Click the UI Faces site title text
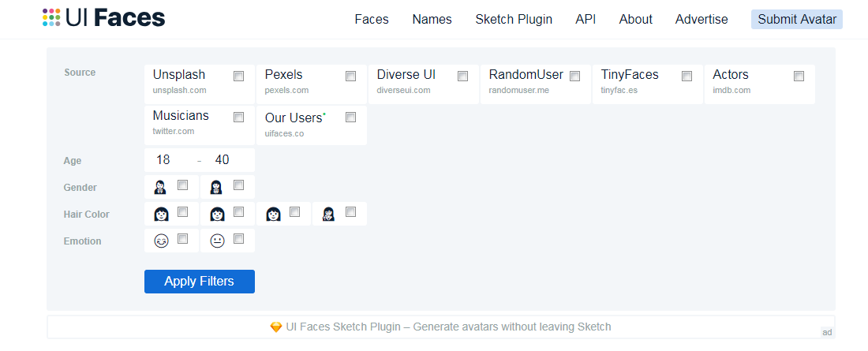868x351 pixels. click(x=115, y=17)
